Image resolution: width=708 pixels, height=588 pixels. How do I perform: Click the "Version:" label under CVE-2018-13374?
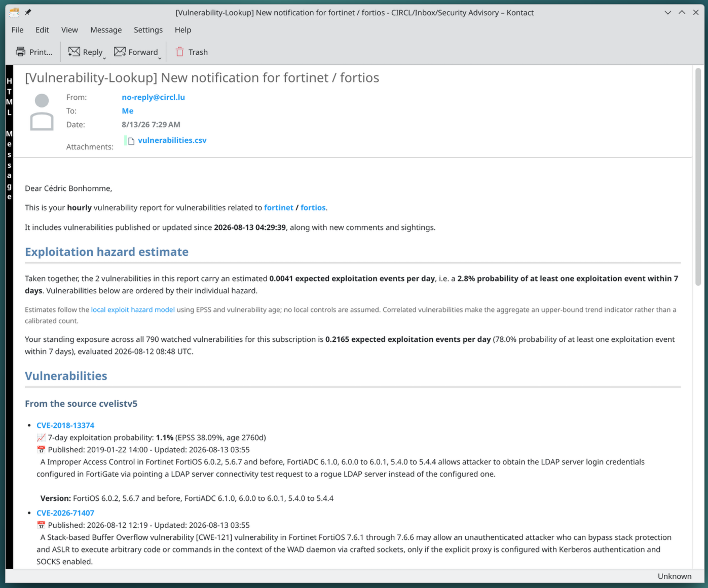(x=56, y=498)
